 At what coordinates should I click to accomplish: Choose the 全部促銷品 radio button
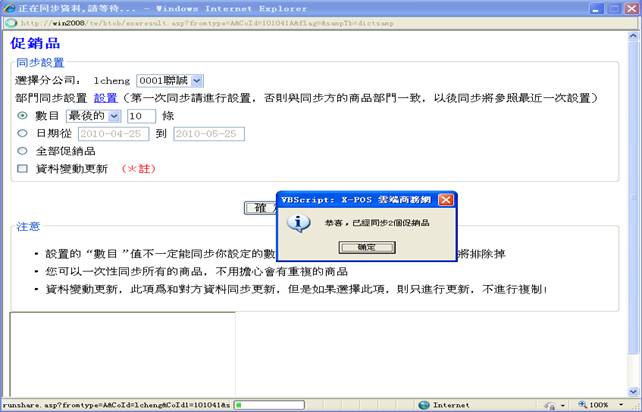(x=22, y=151)
